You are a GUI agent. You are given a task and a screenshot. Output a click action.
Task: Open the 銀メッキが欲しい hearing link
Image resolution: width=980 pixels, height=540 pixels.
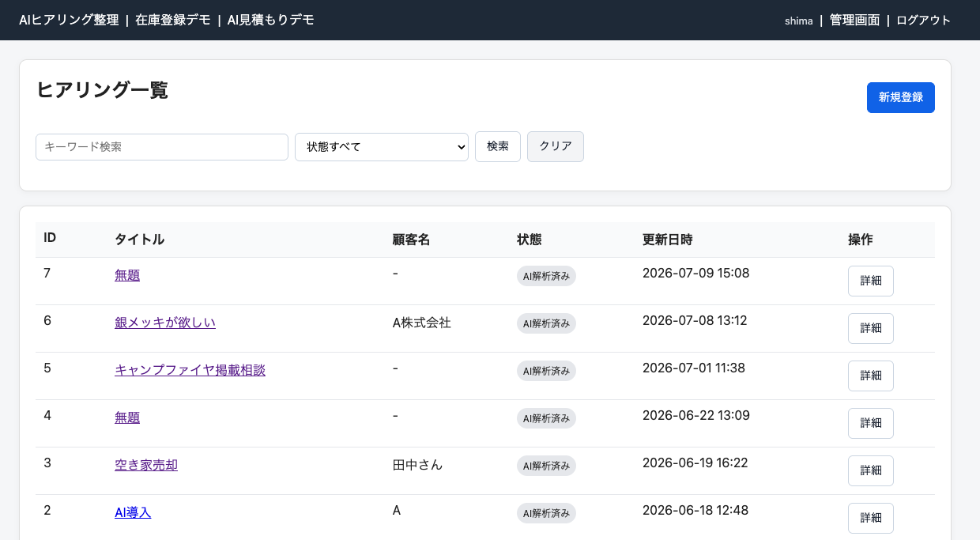tap(165, 323)
